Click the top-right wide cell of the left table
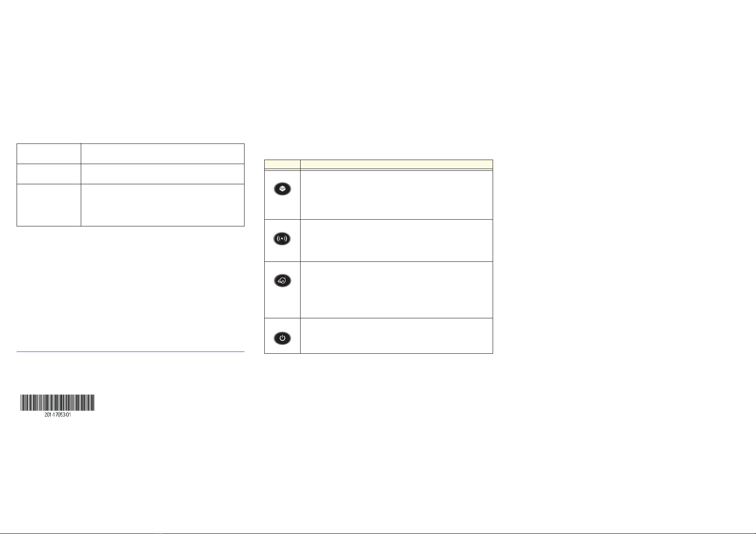 (x=162, y=154)
